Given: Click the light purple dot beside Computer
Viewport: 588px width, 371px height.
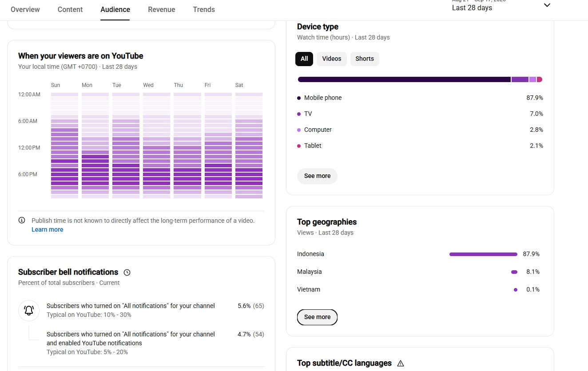Looking at the screenshot, I should (x=299, y=130).
